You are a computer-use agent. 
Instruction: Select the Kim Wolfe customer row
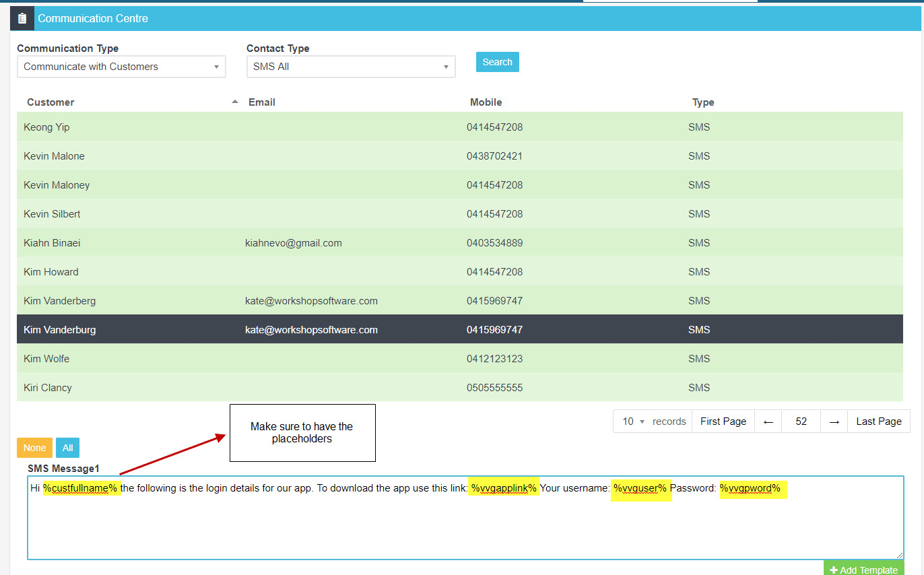coord(460,358)
